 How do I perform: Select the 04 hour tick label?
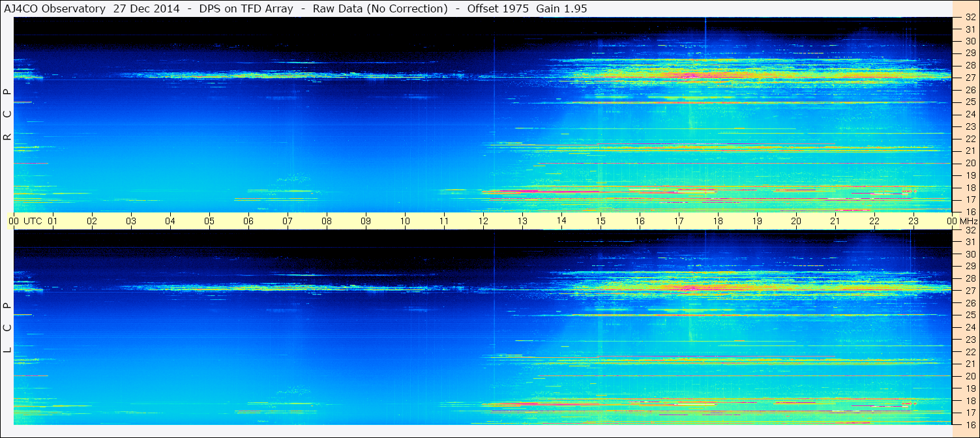coord(170,221)
